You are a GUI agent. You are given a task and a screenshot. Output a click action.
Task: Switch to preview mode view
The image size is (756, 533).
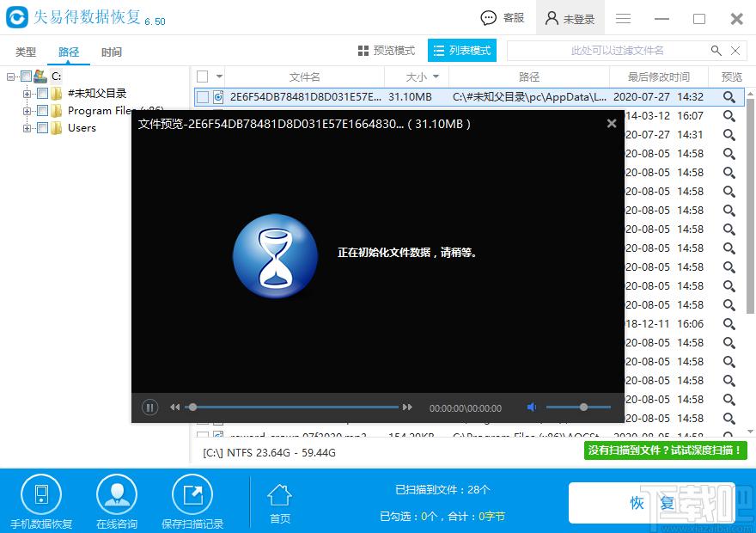pos(387,51)
